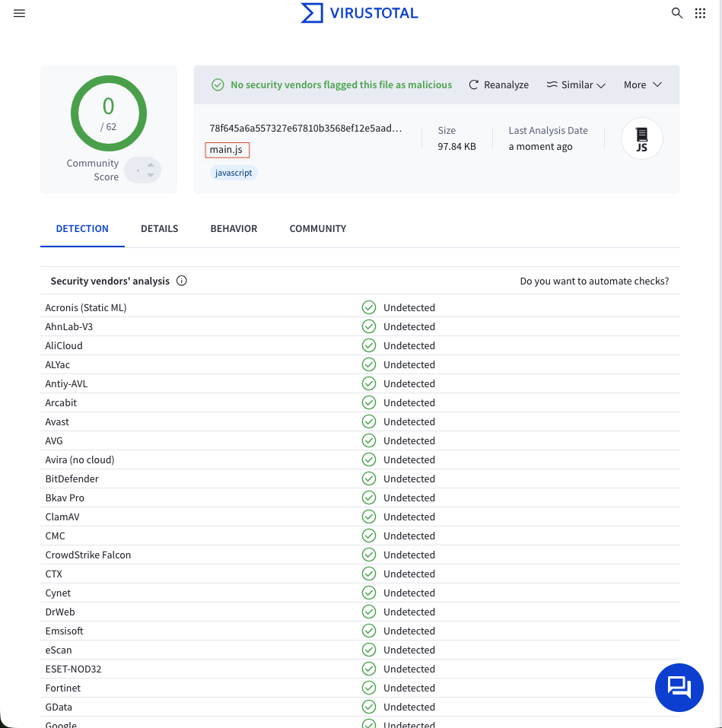Click the check icon for ESET-NOD32
The width and height of the screenshot is (722, 728).
(x=369, y=669)
